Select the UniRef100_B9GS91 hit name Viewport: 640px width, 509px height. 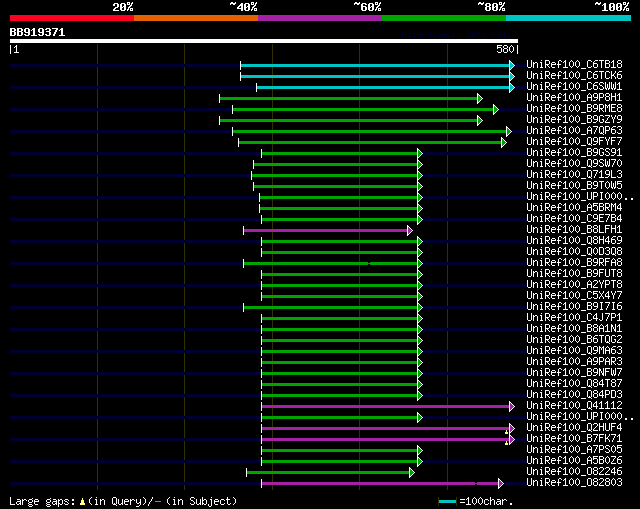[x=574, y=152]
